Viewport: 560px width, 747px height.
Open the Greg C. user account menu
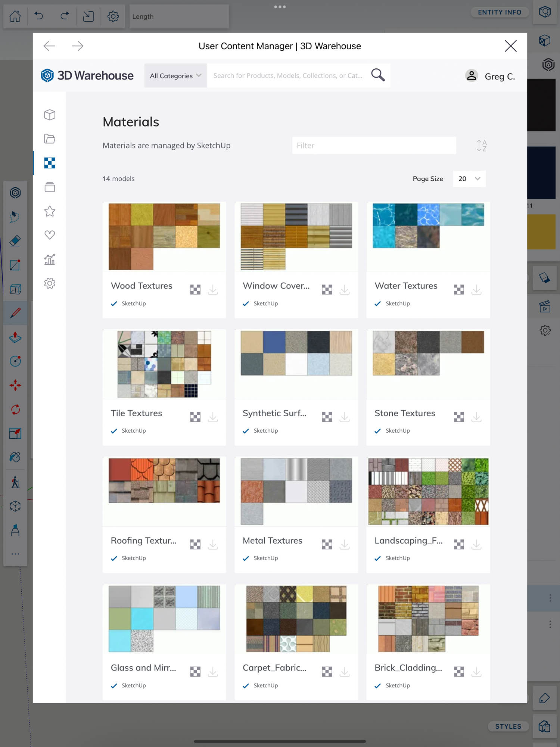(x=490, y=76)
